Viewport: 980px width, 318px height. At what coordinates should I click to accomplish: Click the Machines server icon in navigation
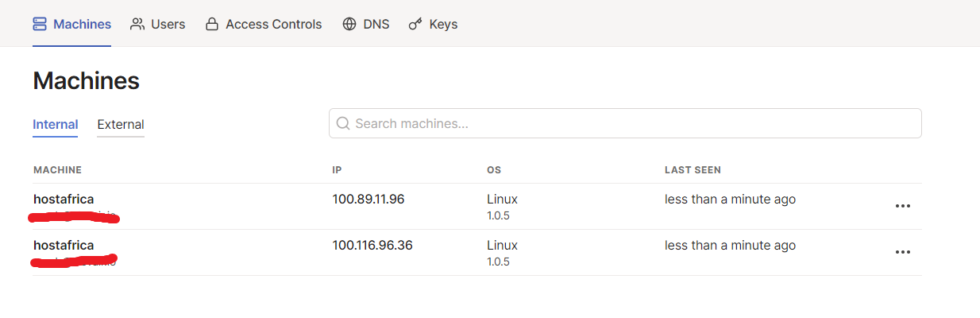40,24
